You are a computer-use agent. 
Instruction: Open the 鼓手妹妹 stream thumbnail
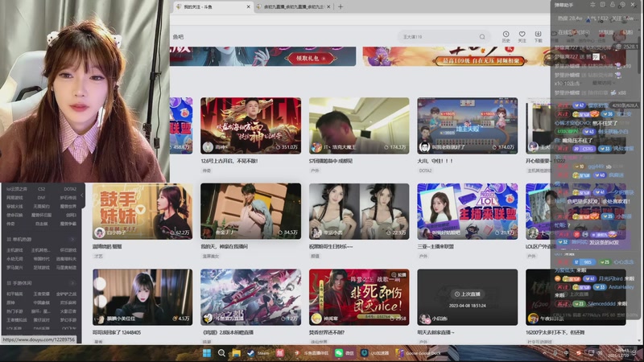click(142, 212)
